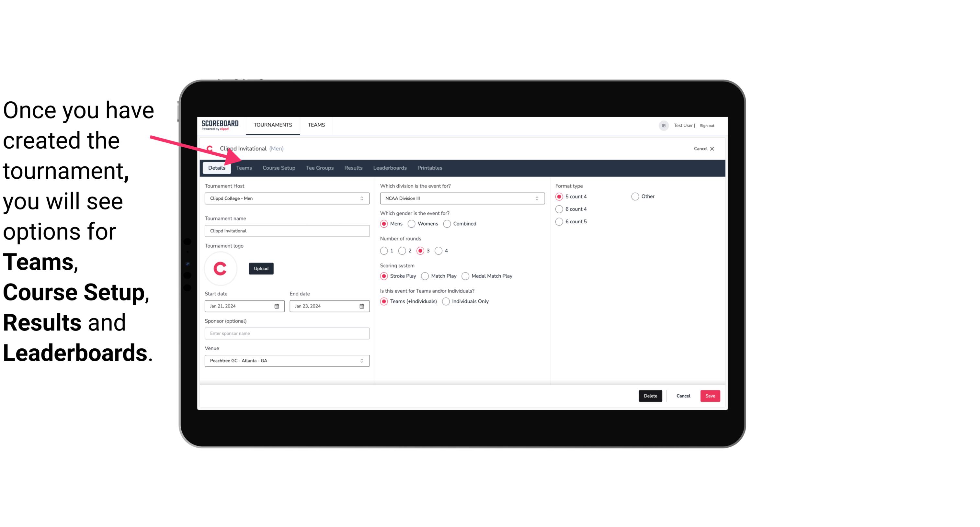The width and height of the screenshot is (980, 527).
Task: Select Womens gender radio button
Action: 412,223
